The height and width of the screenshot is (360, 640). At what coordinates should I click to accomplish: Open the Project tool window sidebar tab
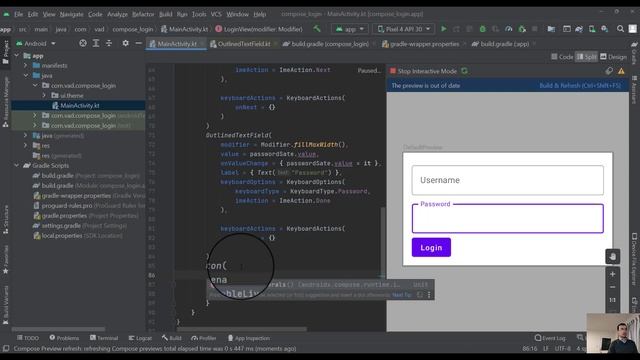6,52
